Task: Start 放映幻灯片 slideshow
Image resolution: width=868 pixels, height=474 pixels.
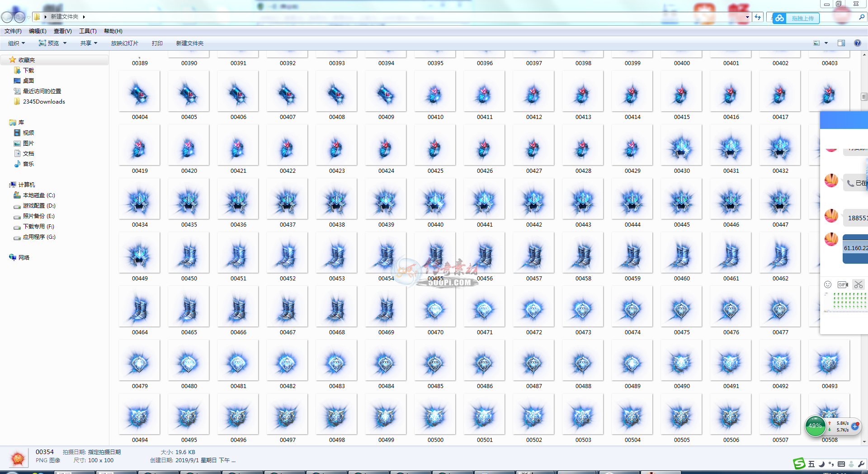Action: point(125,43)
